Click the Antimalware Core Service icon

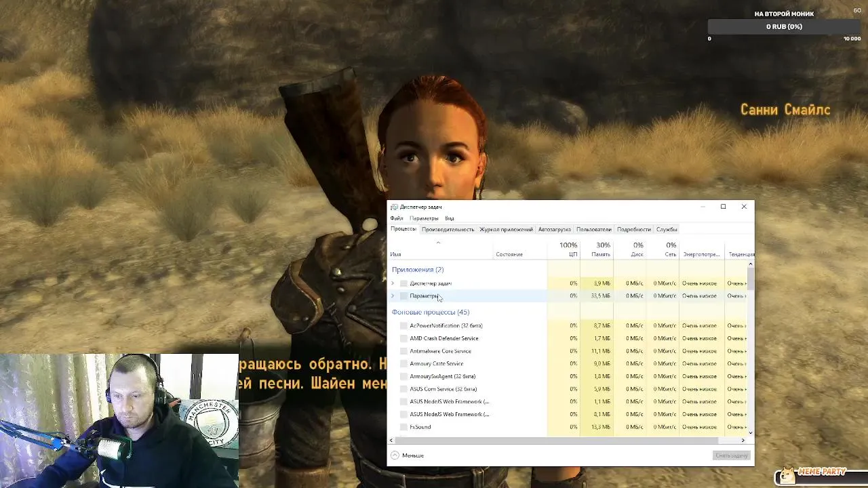[x=403, y=351]
